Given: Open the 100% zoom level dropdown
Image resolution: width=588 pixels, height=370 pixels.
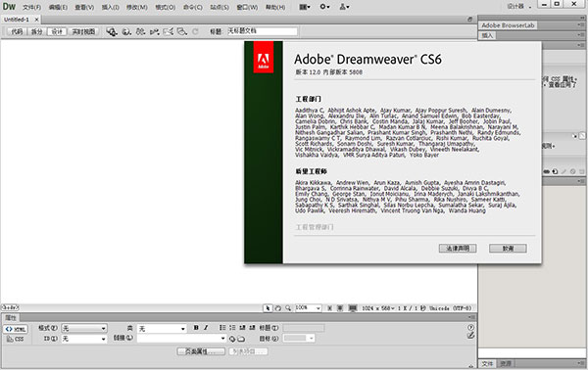Looking at the screenshot, I should [x=308, y=307].
